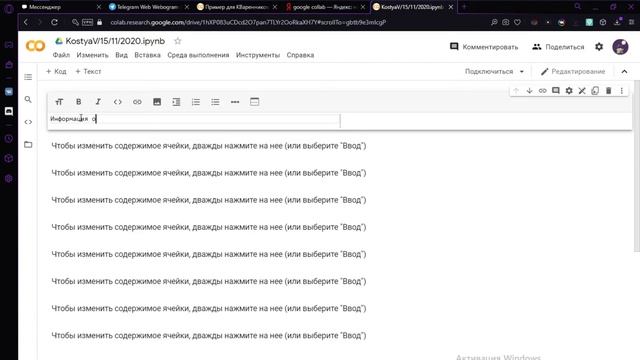Switch to google collab Яндекс tab
Image resolution: width=640 pixels, height=360 pixels.
pyautogui.click(x=325, y=7)
